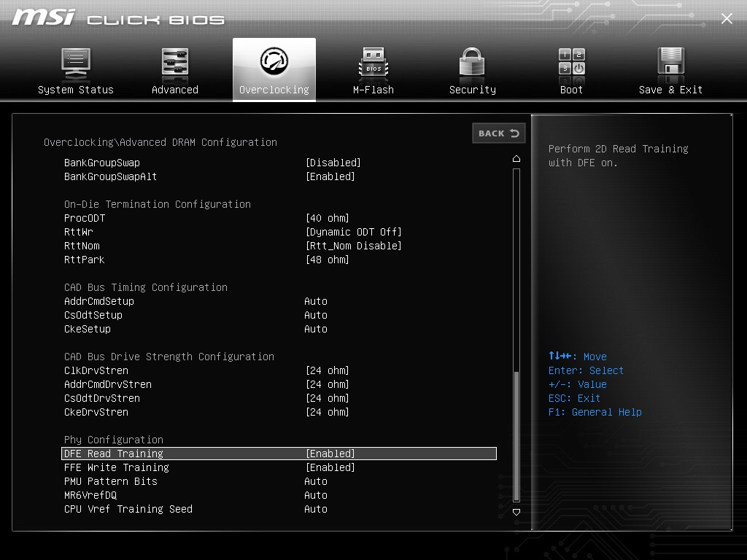Viewport: 747px width, 560px height.
Task: Select CPU Vref Training Seed Auto field
Action: [315, 509]
